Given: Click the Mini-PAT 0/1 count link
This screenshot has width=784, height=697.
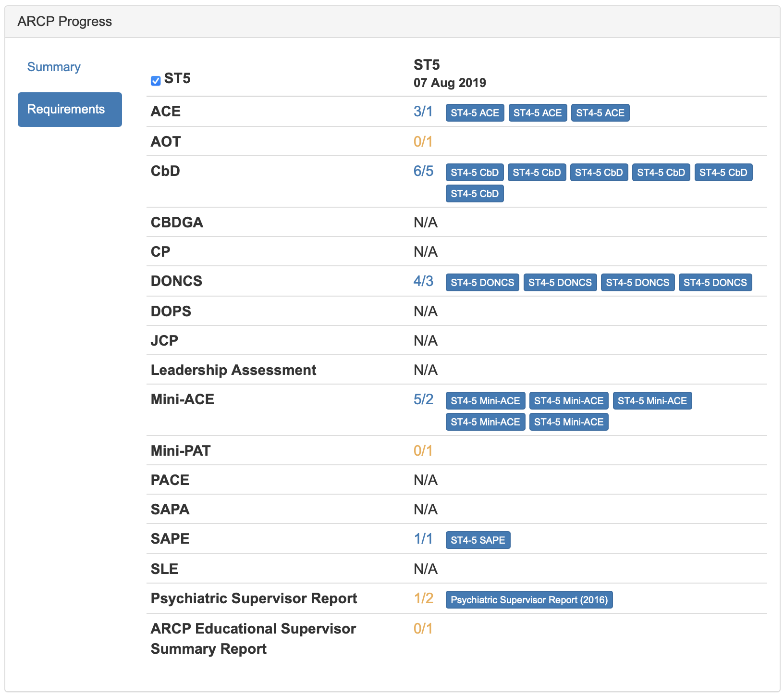Looking at the screenshot, I should click(x=423, y=451).
